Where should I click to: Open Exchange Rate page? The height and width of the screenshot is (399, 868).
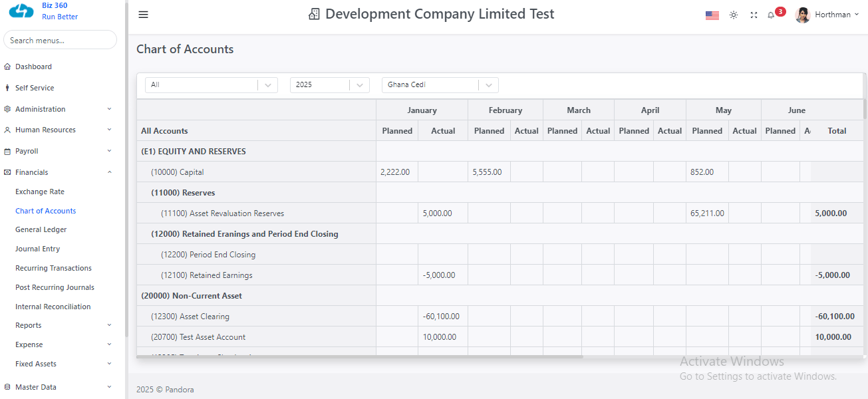[40, 192]
